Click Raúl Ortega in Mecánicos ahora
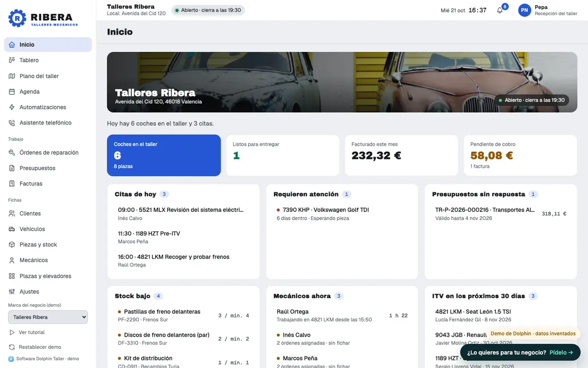 pyautogui.click(x=342, y=315)
